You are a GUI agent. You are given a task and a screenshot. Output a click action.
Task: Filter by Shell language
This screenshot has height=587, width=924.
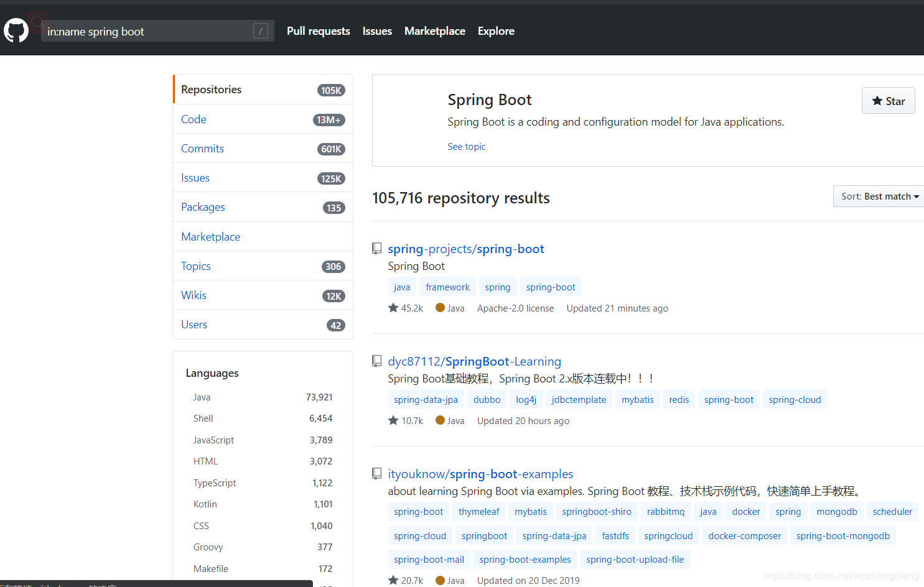click(x=263, y=418)
